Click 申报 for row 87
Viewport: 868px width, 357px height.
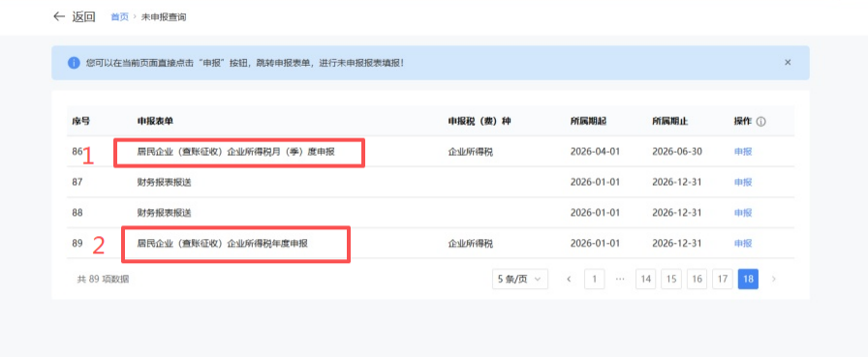click(x=743, y=182)
